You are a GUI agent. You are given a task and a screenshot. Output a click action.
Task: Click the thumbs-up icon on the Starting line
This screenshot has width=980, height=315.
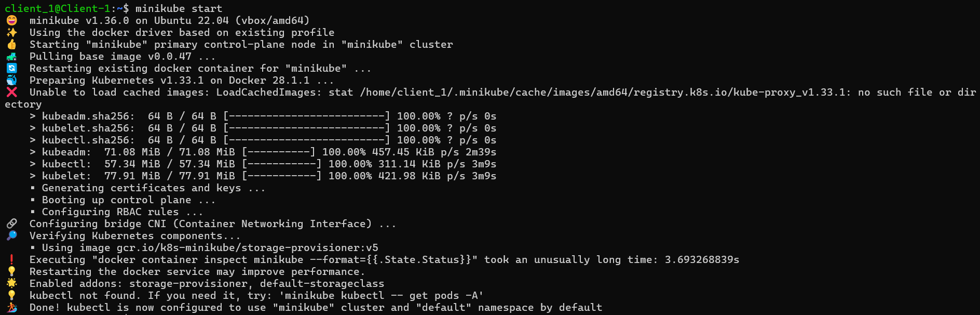coord(11,44)
